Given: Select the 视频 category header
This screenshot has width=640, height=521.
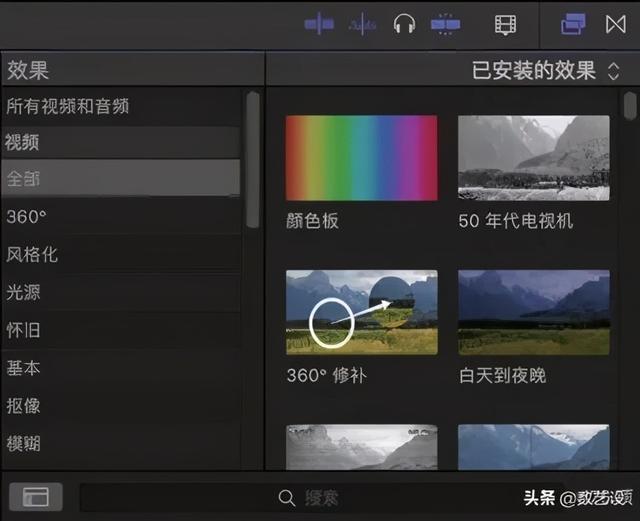Looking at the screenshot, I should (x=121, y=142).
